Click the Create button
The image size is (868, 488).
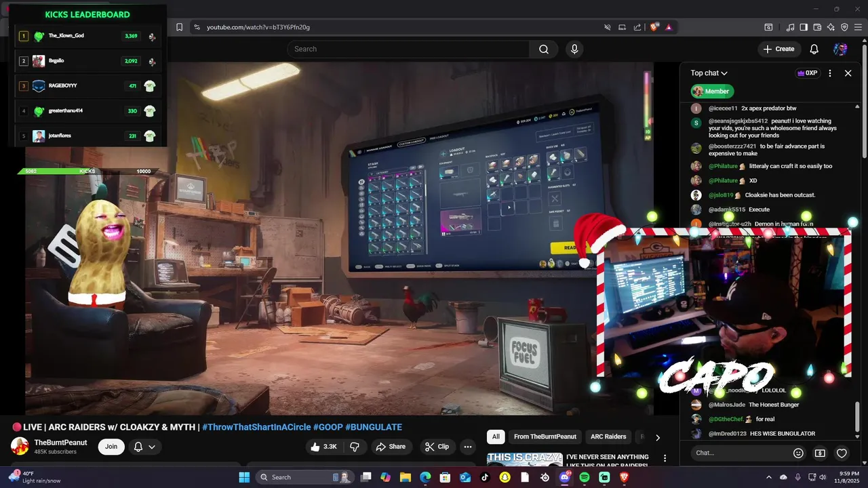(x=778, y=49)
